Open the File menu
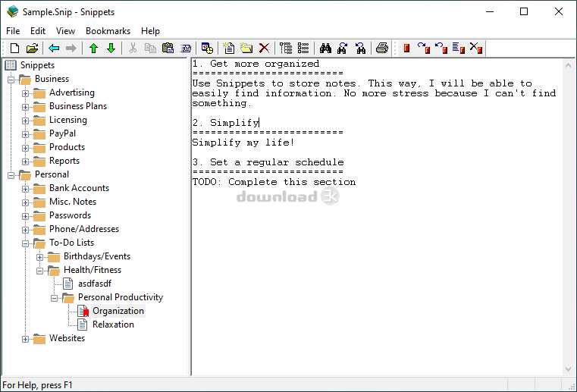577x392 pixels. coord(13,31)
